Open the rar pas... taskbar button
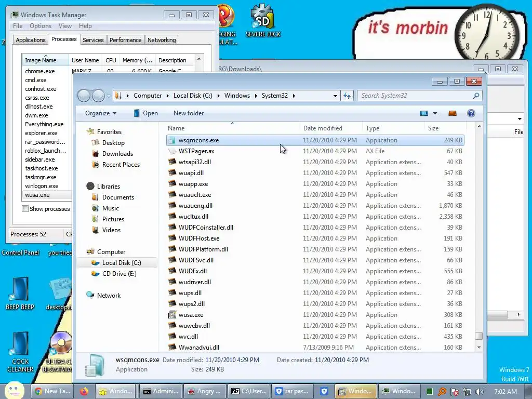Viewport: 532px width, 399px height. coord(293,391)
